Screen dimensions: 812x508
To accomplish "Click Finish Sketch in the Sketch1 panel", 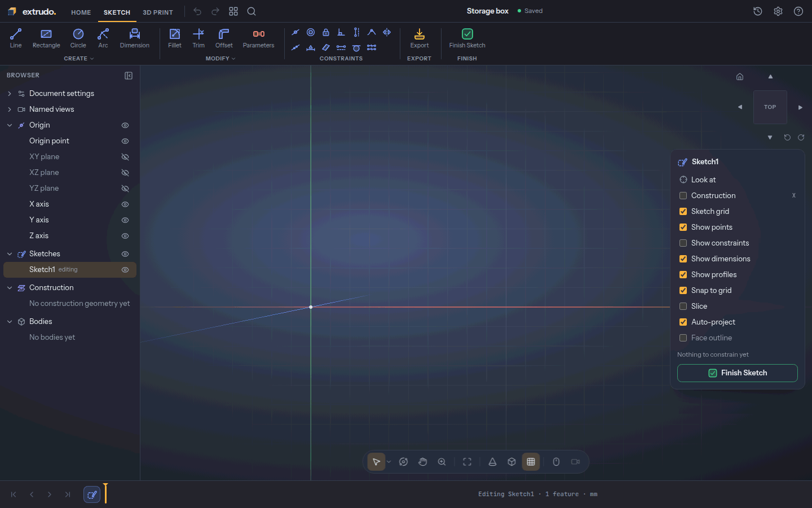I will [738, 373].
